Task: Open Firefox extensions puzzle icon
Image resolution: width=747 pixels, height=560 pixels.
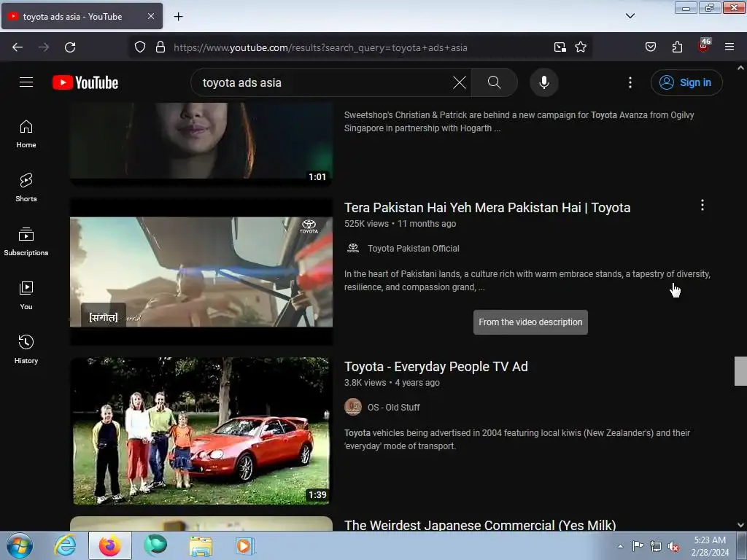Action: point(677,47)
